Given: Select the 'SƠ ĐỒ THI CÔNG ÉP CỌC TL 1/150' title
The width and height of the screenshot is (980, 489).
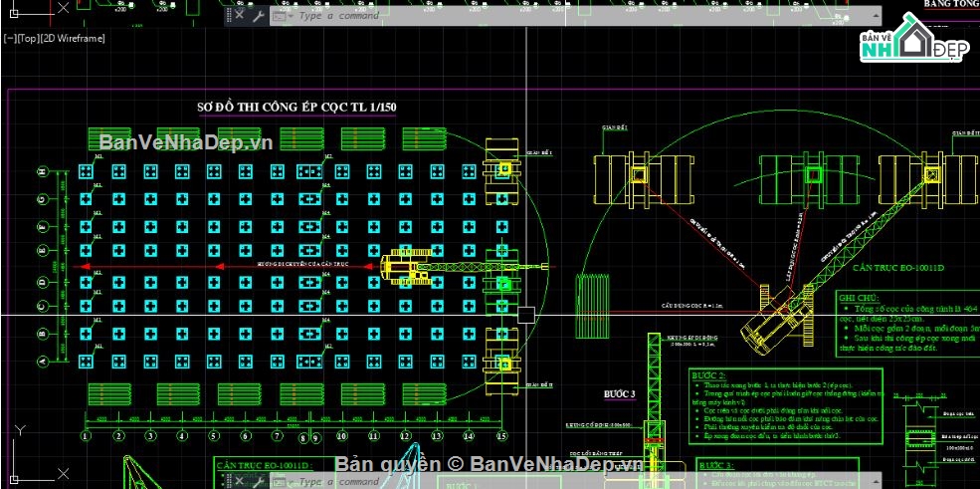Looking at the screenshot, I should pos(296,108).
